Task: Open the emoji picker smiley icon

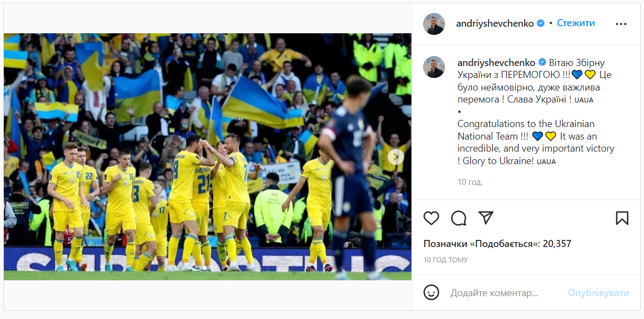Action: [431, 293]
